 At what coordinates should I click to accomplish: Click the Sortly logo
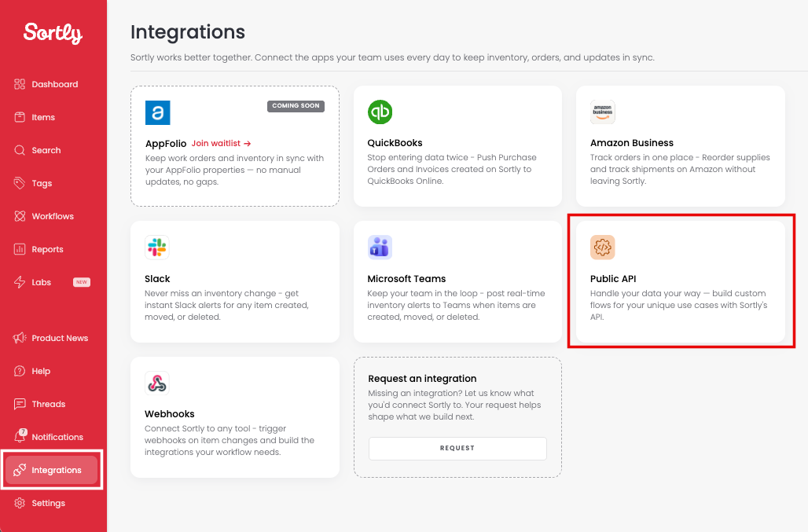pyautogui.click(x=53, y=34)
